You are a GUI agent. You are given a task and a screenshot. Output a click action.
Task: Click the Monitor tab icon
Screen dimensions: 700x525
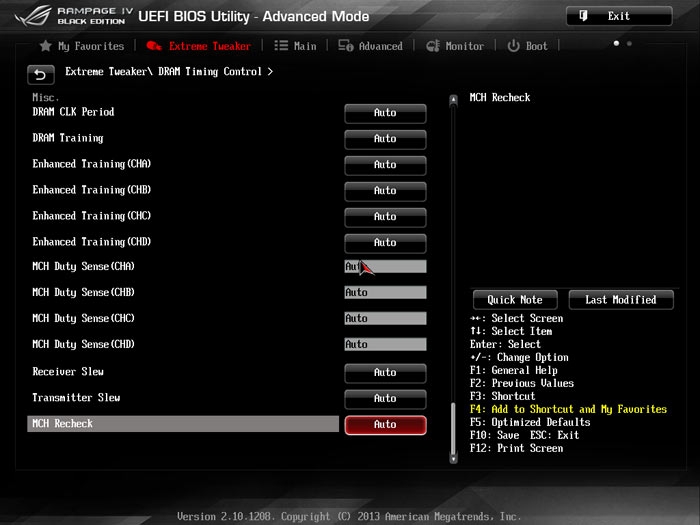point(433,46)
